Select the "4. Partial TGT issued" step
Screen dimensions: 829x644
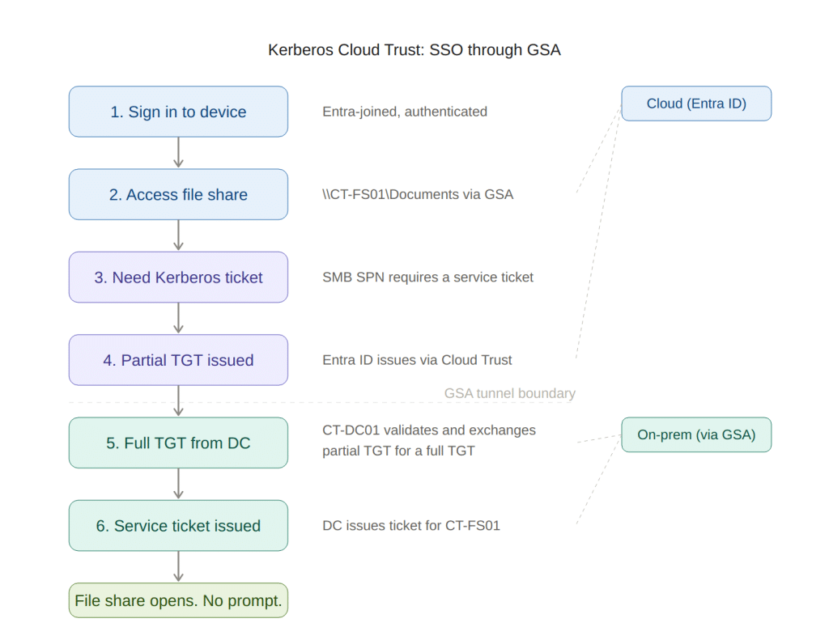(178, 360)
